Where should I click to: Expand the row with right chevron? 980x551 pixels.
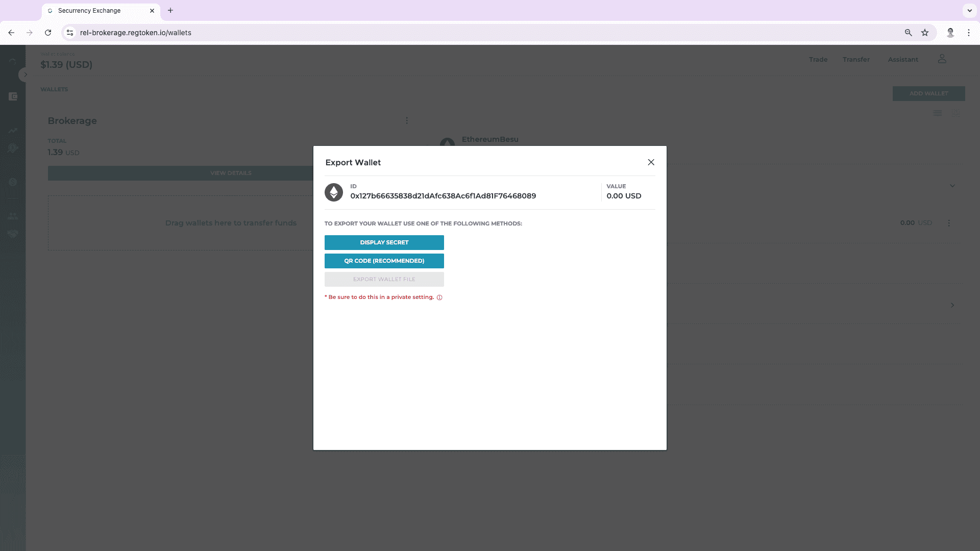952,305
